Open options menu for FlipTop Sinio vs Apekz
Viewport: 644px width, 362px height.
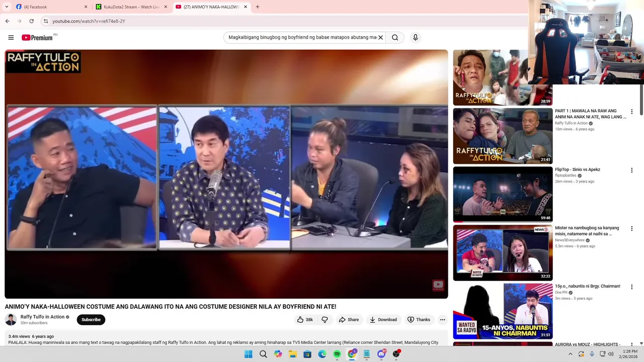coord(632,170)
